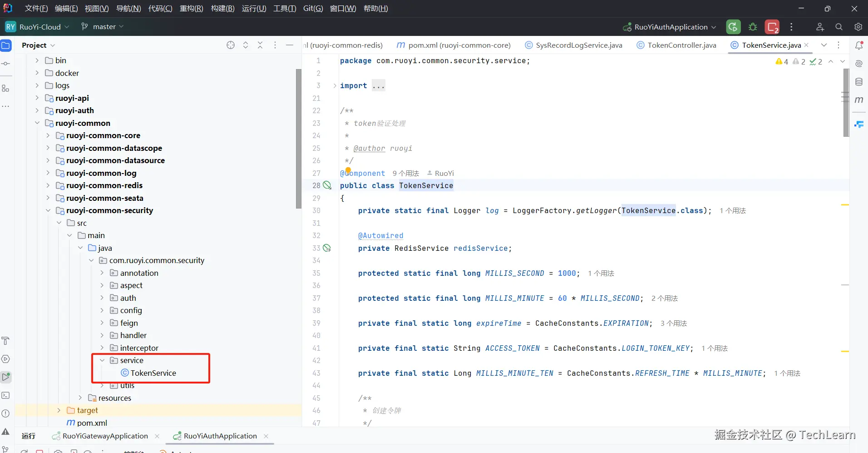
Task: Open the 重构(R) menu
Action: [192, 9]
